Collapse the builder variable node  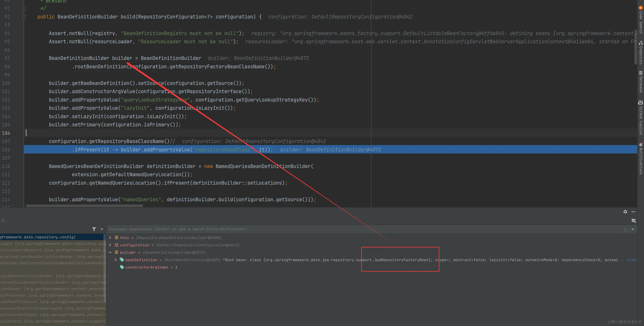pos(110,252)
